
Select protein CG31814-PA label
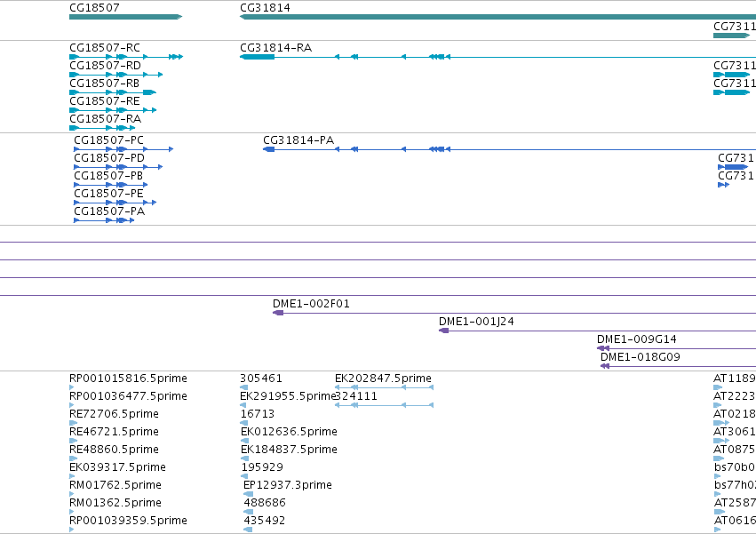point(298,140)
